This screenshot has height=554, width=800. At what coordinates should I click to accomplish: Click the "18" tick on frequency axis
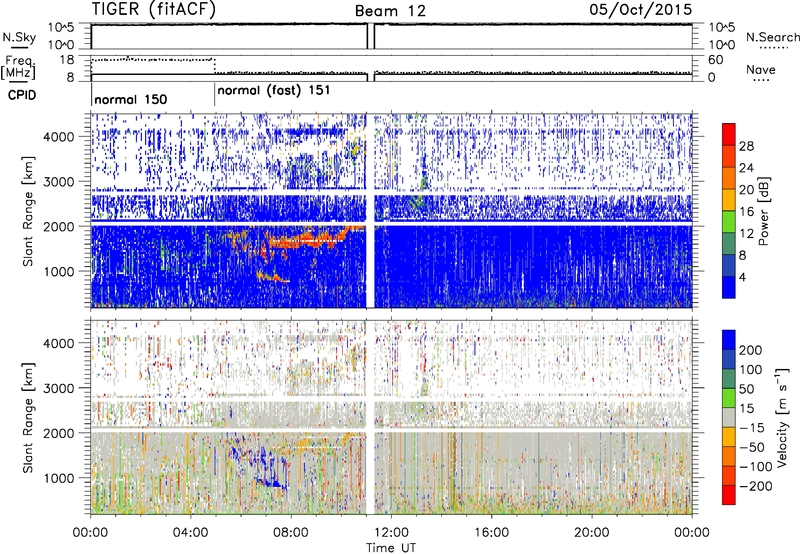67,60
